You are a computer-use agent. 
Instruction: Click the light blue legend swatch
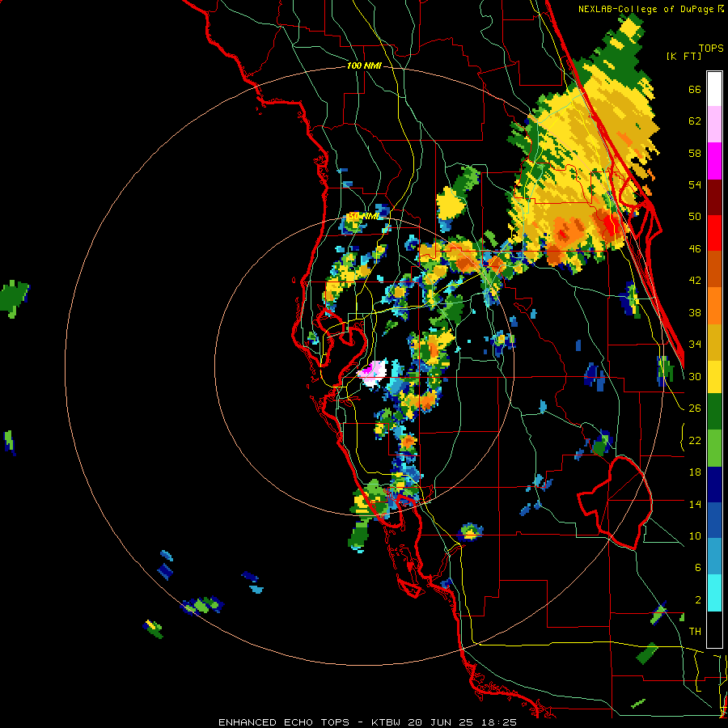point(714,557)
